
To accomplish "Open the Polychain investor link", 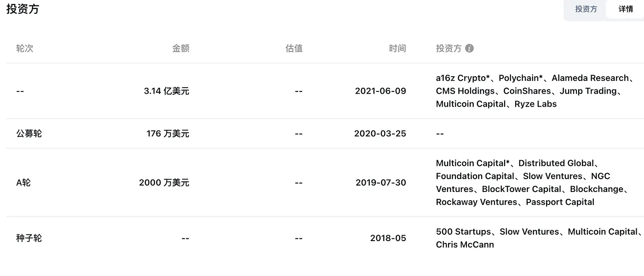I will [x=520, y=78].
